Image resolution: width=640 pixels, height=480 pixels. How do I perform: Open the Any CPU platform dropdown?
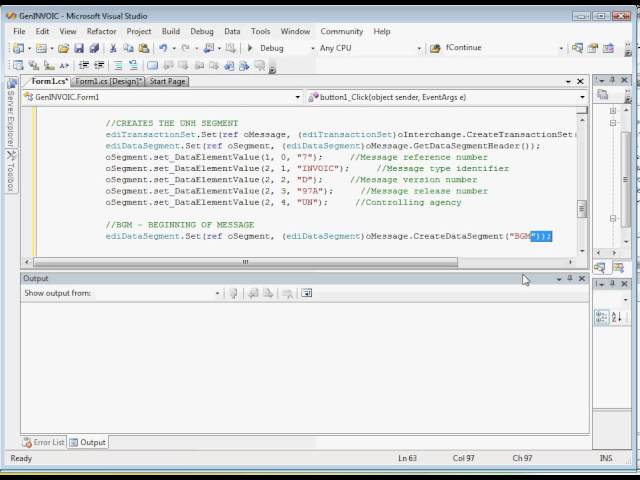pos(419,48)
